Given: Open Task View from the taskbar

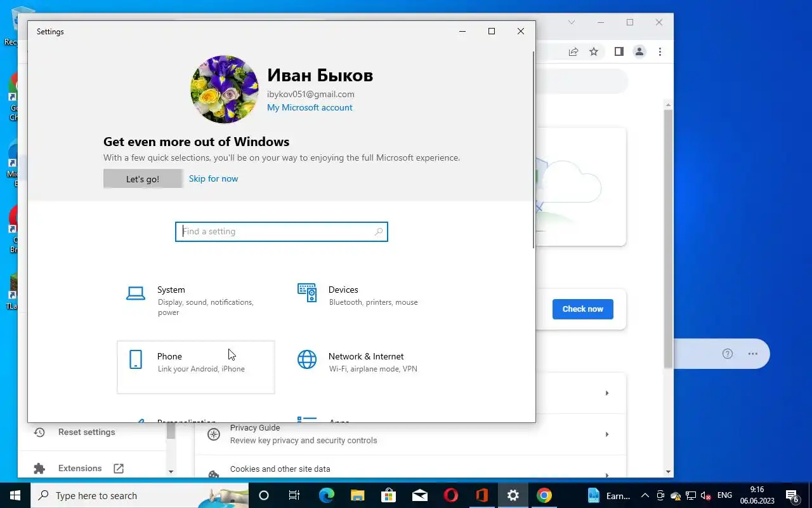Looking at the screenshot, I should tap(294, 495).
